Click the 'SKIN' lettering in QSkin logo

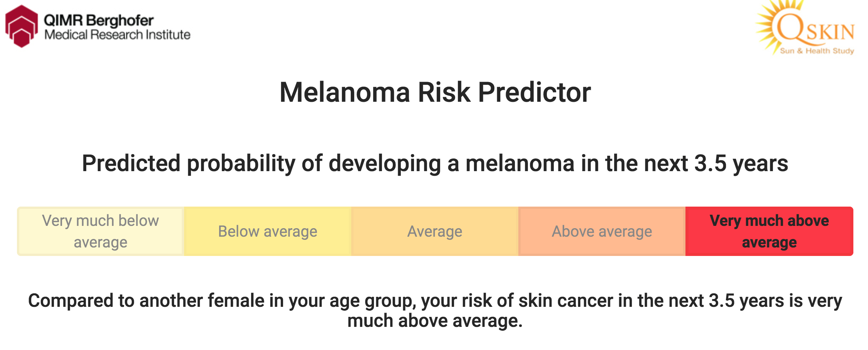[831, 32]
